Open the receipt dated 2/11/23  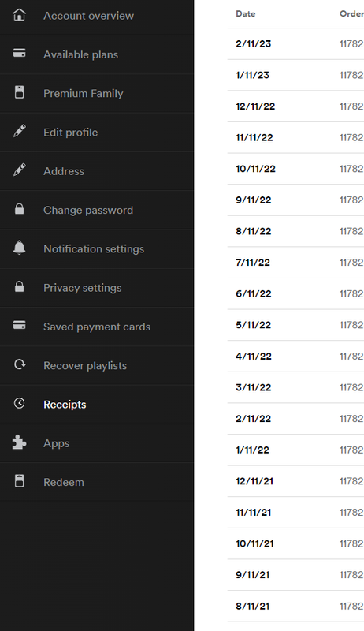[x=295, y=44]
